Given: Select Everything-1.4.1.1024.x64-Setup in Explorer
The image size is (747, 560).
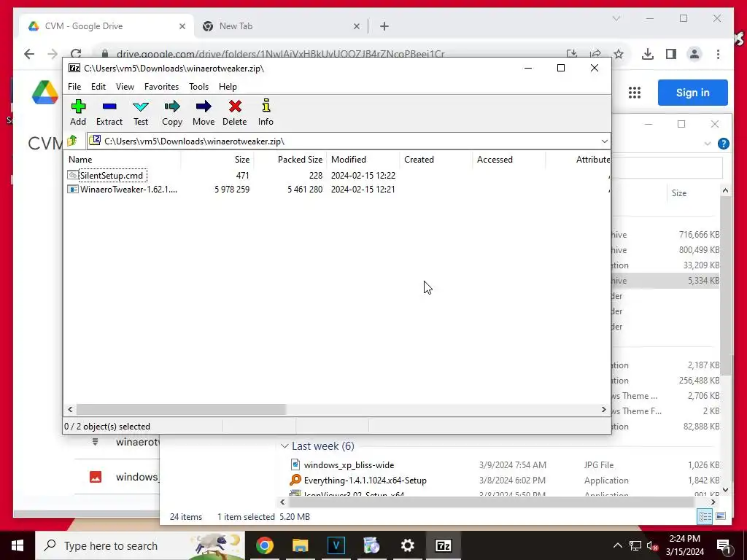Looking at the screenshot, I should pos(365,480).
